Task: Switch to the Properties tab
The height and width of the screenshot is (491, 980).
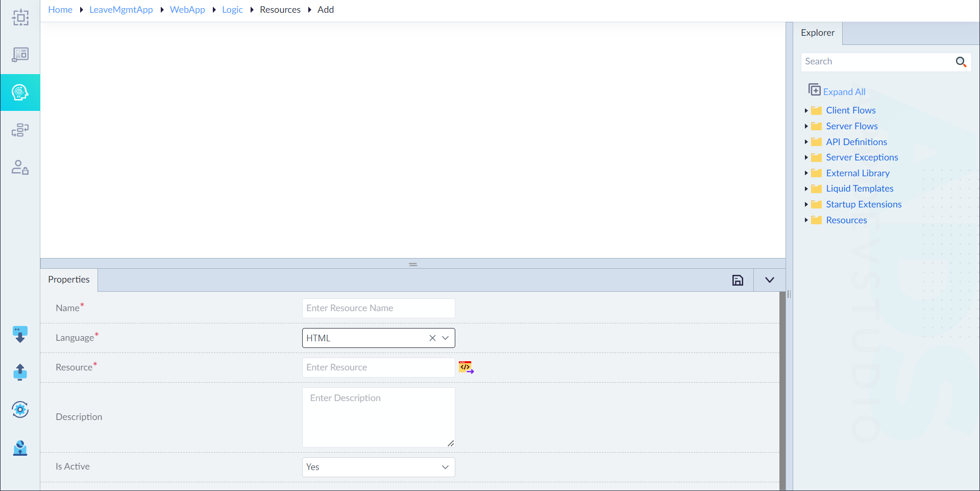Action: (x=69, y=279)
